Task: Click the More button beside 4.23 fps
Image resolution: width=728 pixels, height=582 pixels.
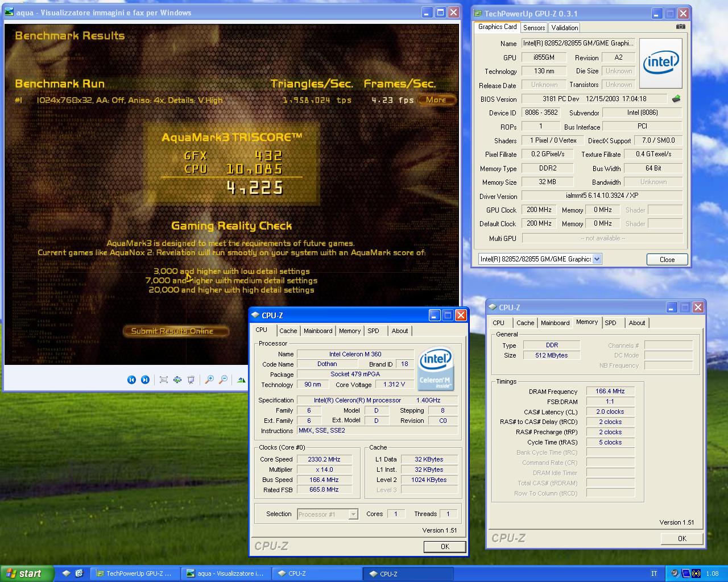Action: coord(436,99)
